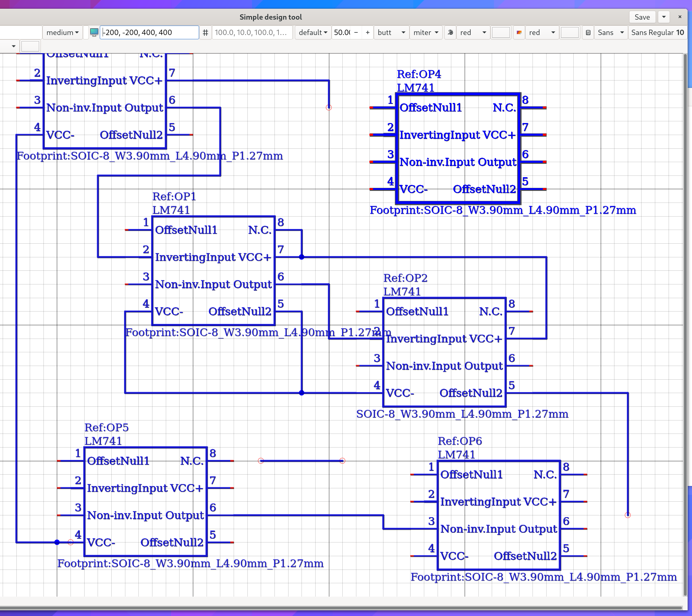This screenshot has width=692, height=616.
Task: Click the stroke color swatch box
Action: pos(501,32)
